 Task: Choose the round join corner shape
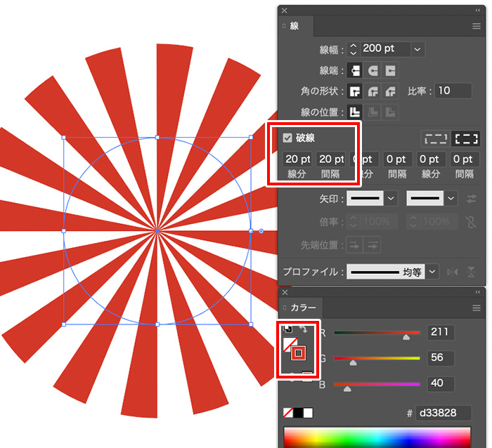(x=373, y=91)
